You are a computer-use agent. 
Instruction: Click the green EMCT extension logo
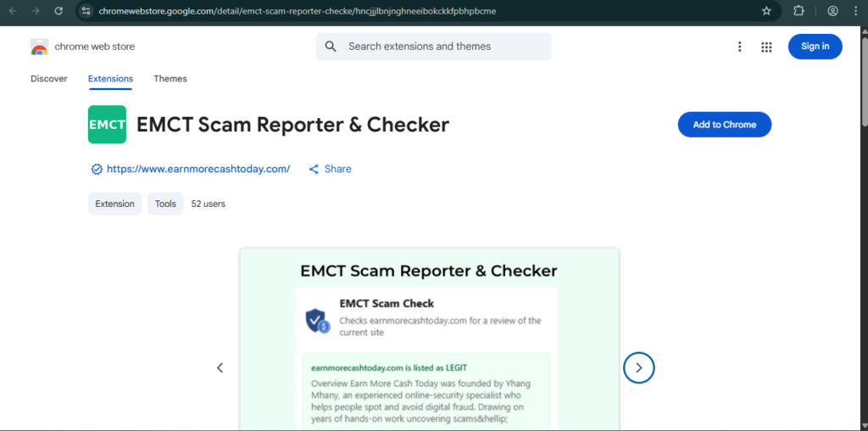tap(107, 125)
